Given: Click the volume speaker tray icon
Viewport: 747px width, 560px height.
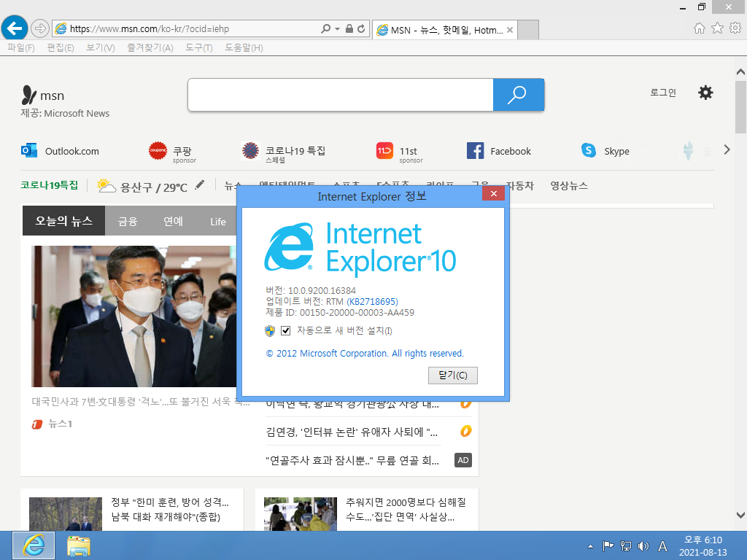Looking at the screenshot, I should point(643,546).
